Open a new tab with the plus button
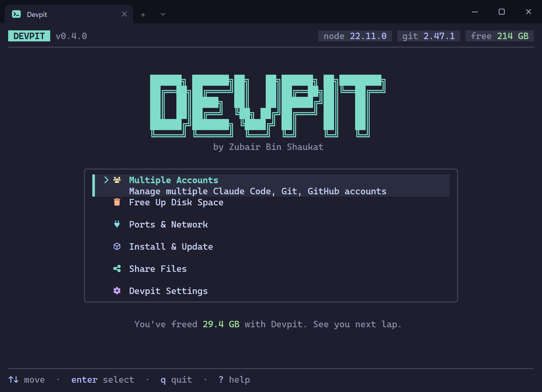This screenshot has width=542, height=392. point(143,15)
